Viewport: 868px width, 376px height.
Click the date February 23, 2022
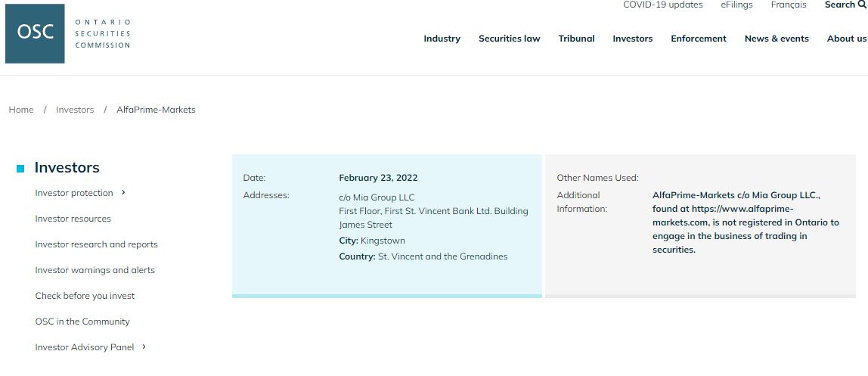[378, 178]
